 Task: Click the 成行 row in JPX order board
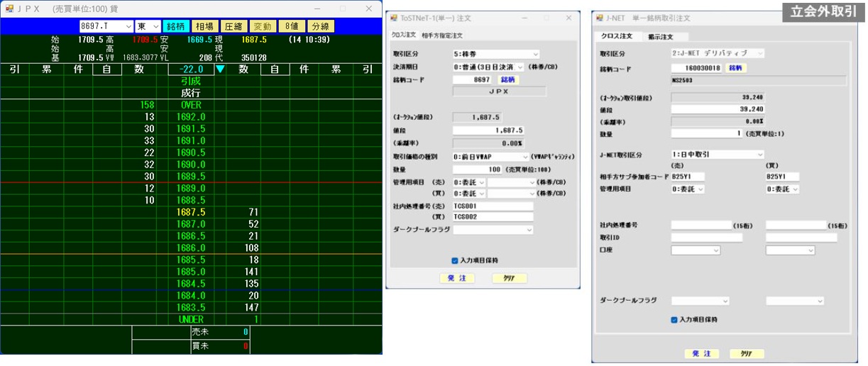coord(191,93)
